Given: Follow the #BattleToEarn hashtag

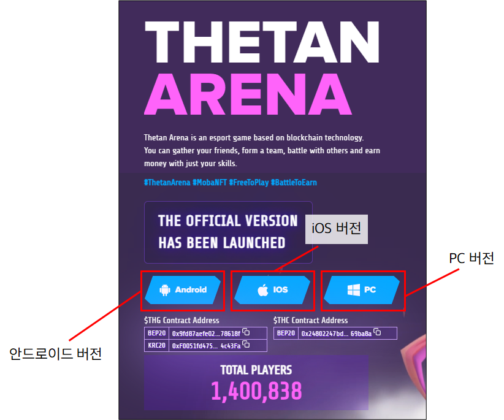Looking at the screenshot, I should [294, 183].
